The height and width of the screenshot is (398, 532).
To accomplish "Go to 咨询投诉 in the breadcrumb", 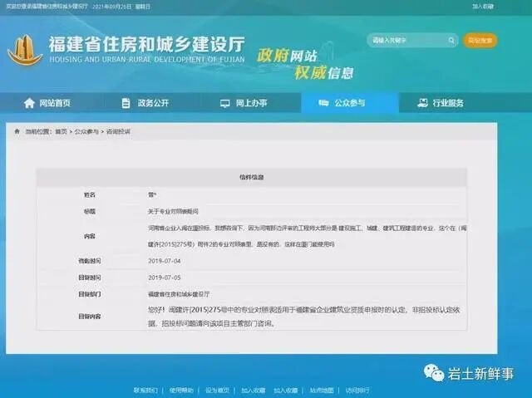I will pyautogui.click(x=118, y=131).
